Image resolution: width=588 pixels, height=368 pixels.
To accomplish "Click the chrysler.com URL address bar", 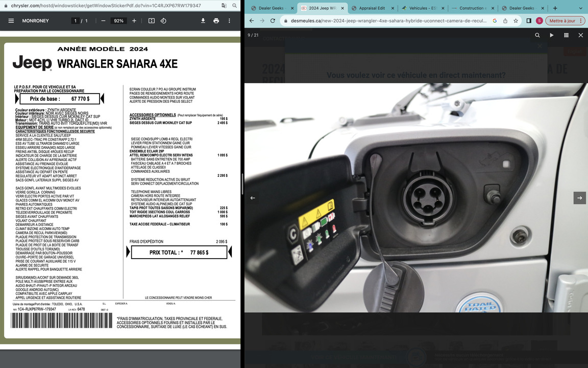I will click(x=106, y=6).
